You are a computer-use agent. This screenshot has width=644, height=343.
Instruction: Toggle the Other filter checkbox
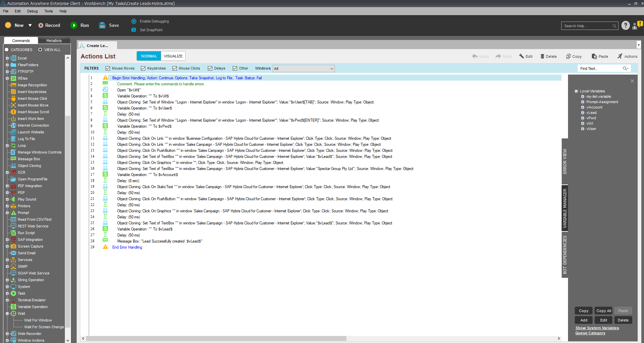(x=235, y=69)
